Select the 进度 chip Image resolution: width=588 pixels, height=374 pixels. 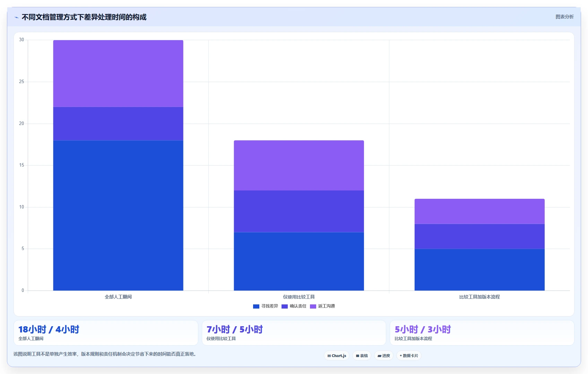[384, 356]
